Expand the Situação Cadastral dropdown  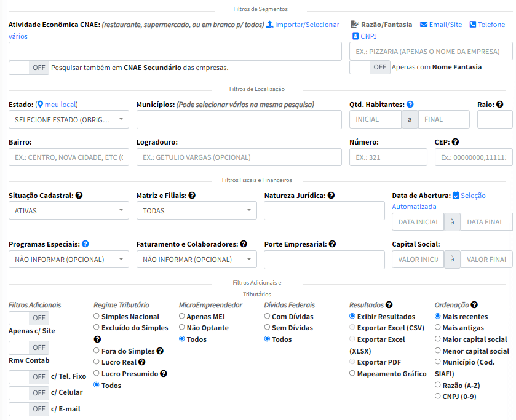pos(69,211)
